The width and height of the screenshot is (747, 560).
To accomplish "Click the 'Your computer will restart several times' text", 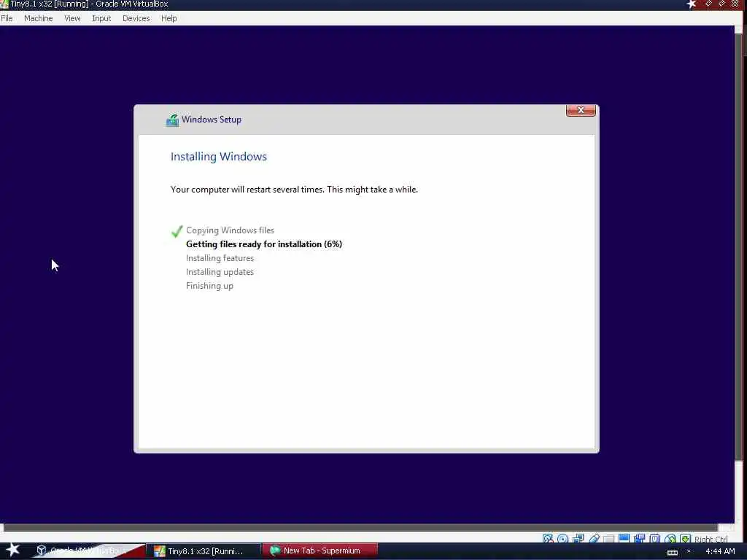I will point(294,190).
